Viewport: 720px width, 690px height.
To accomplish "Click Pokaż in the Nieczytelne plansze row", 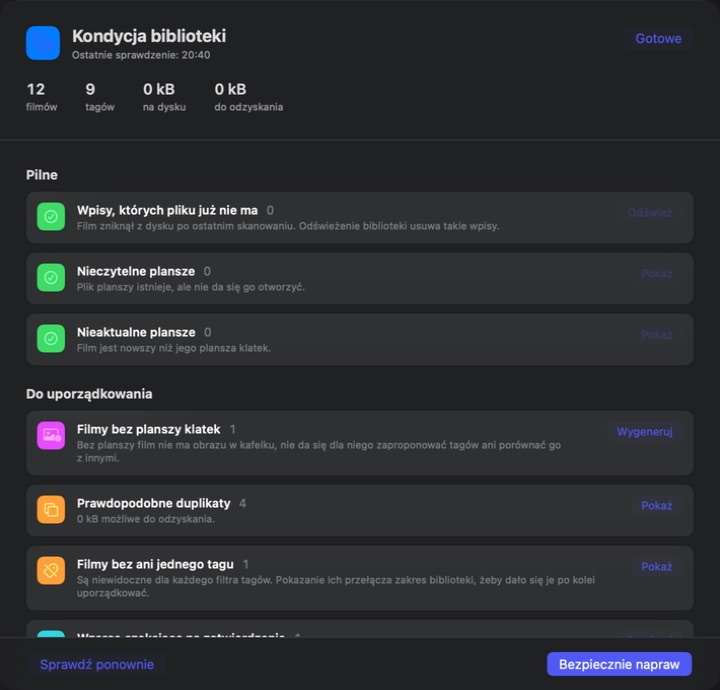I will click(x=656, y=274).
